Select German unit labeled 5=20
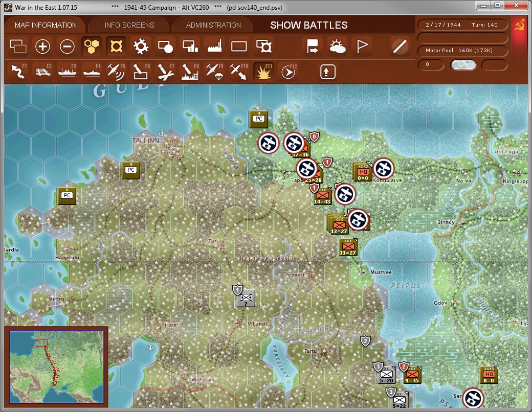Screen dimensions: 532x412 386,375
